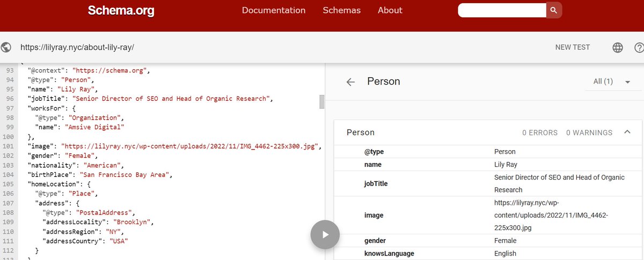
Task: Collapse the Person results chevron
Action: point(627,132)
